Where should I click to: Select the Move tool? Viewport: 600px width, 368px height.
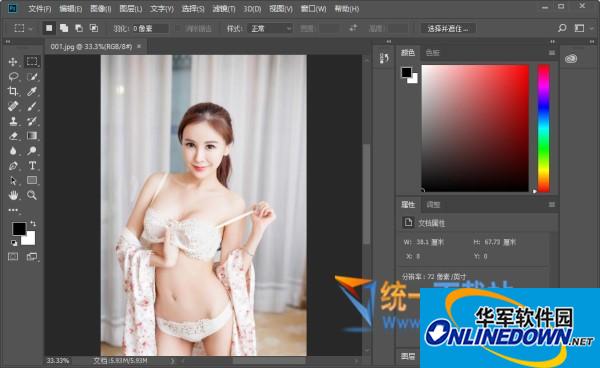tap(13, 62)
